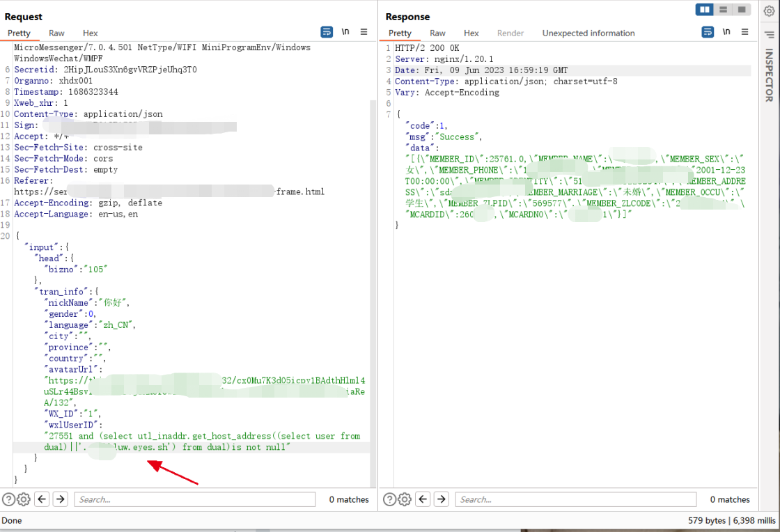Show non-printable characters \n in Request pane
Image resolution: width=780 pixels, height=532 pixels.
[345, 32]
